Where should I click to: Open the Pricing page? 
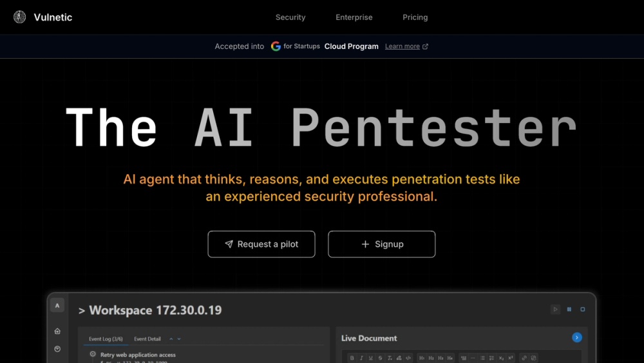click(415, 17)
